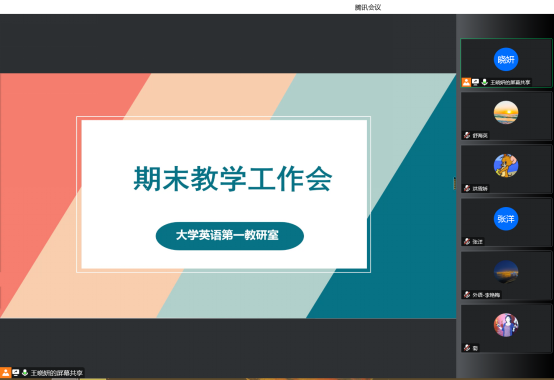The width and height of the screenshot is (554, 380).
Task: Click the screen share icon at the bottom-left corner
Action: [x=16, y=372]
